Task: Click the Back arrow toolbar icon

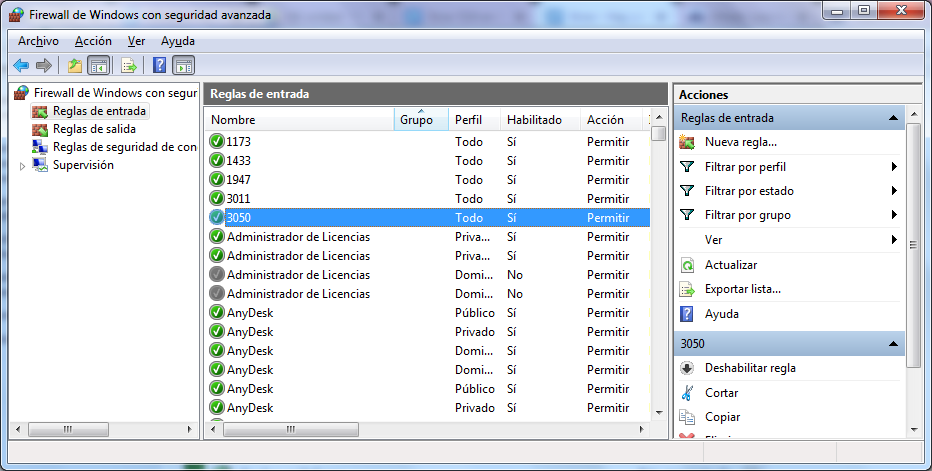Action: [21, 65]
